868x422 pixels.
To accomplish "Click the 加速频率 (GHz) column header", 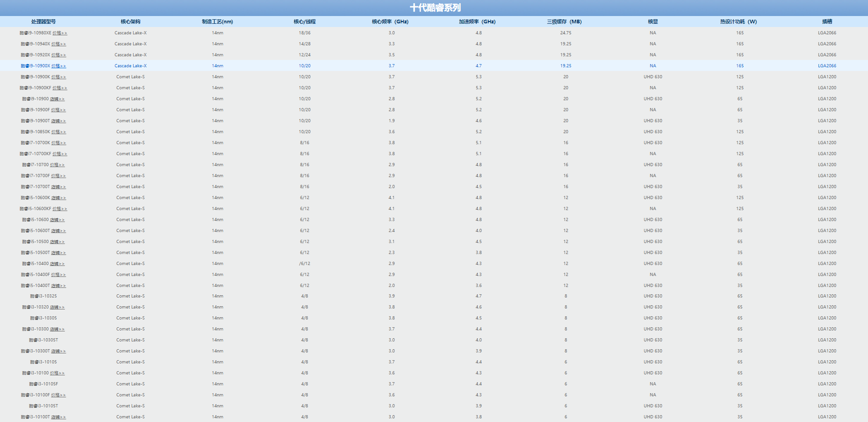I will coord(477,22).
